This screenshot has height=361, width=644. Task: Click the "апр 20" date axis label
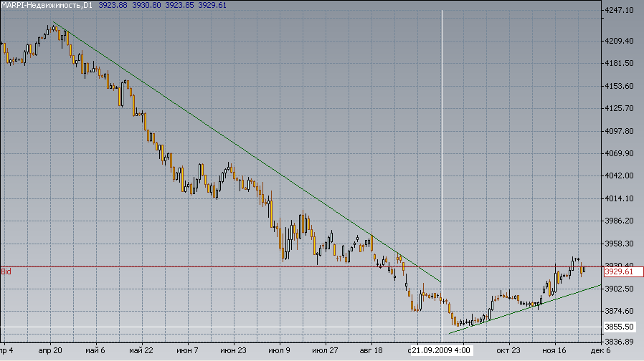(49, 351)
